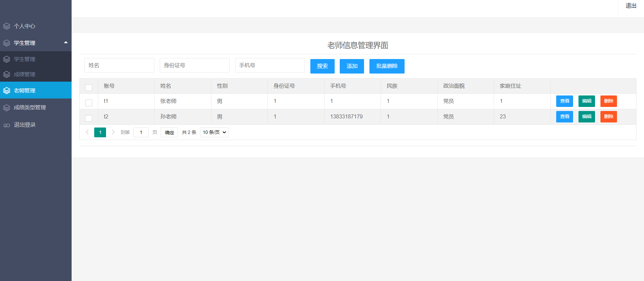Click the layers icon beside 成绩类型管理
This screenshot has width=644, height=281.
[x=7, y=107]
